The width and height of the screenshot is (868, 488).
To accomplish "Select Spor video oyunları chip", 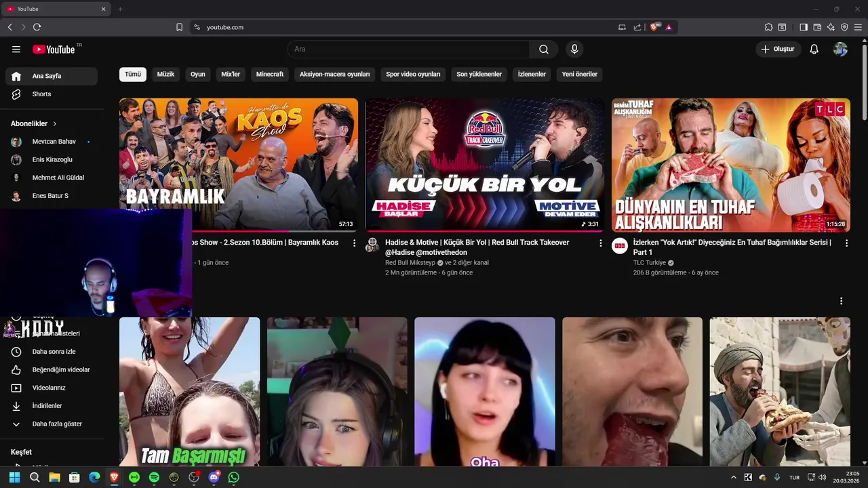I will tap(413, 75).
